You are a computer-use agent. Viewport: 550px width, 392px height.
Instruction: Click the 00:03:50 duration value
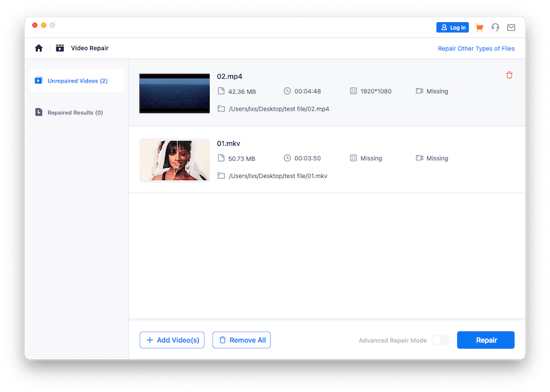click(x=307, y=158)
